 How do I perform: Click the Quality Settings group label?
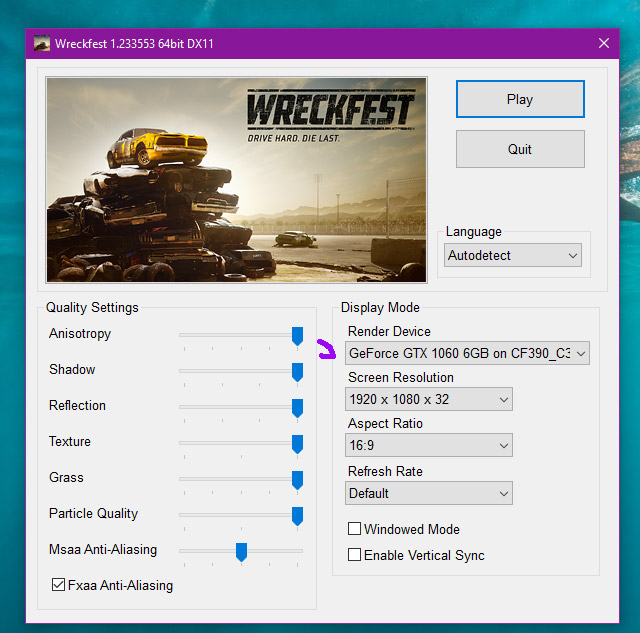[x=92, y=307]
